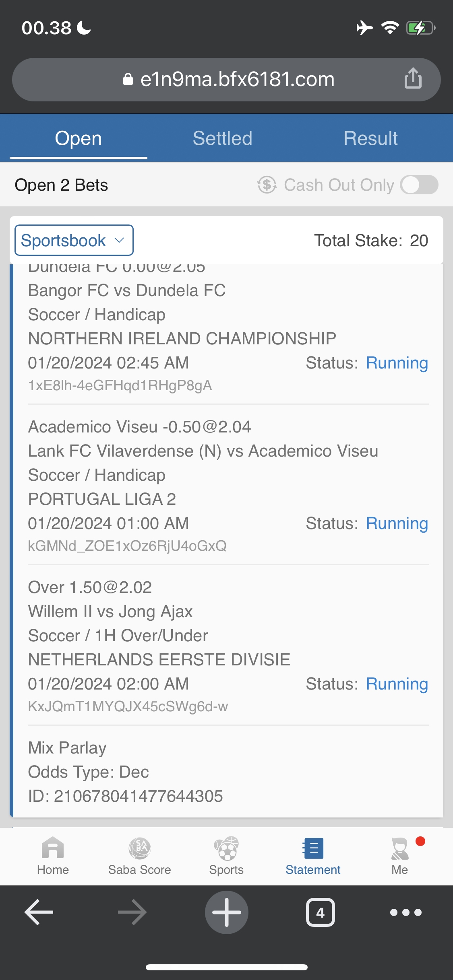Viewport: 453px width, 980px height.
Task: Switch to the Settled tab
Action: 223,138
